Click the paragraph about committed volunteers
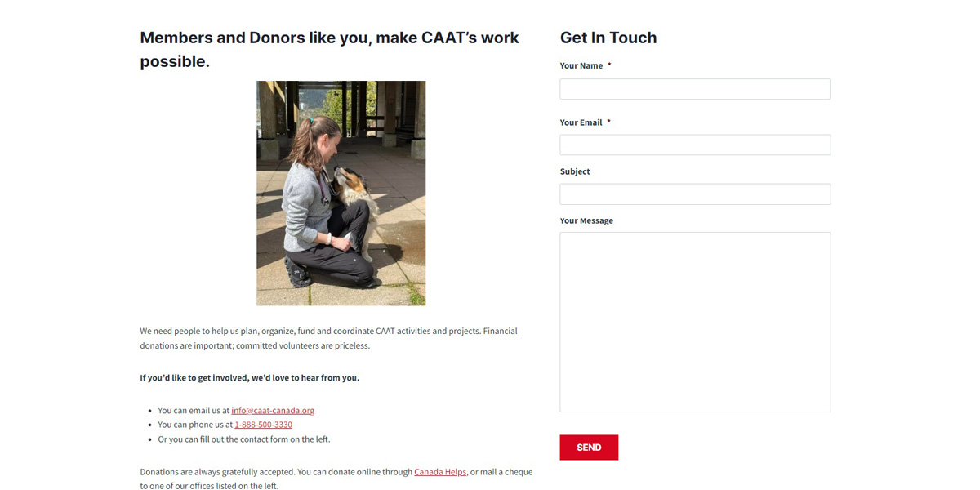980x490 pixels. tap(328, 338)
